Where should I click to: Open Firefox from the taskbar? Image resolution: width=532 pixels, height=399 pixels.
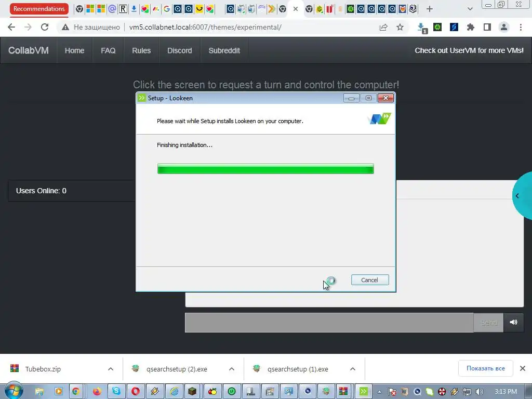97,392
